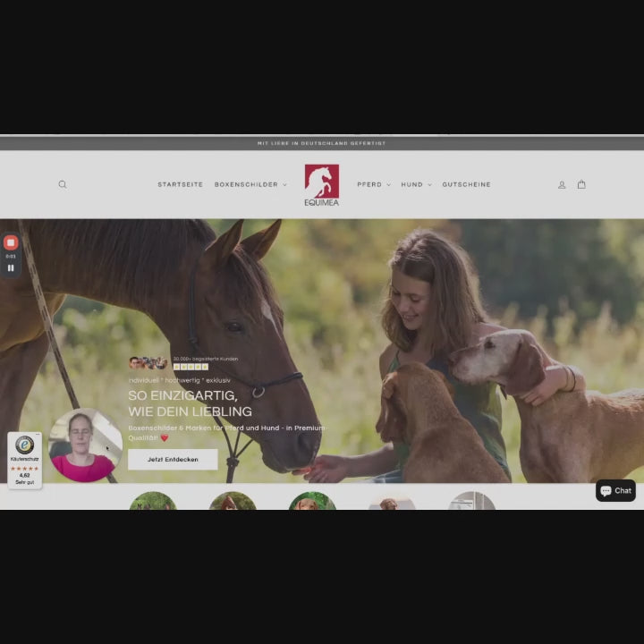Expand the Hund dropdown menu
This screenshot has width=644, height=644.
point(416,184)
